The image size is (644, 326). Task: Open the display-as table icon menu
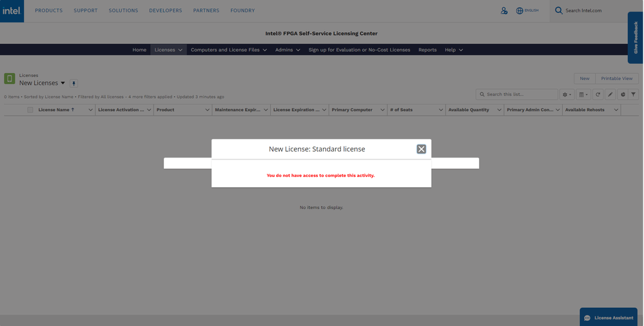point(583,94)
